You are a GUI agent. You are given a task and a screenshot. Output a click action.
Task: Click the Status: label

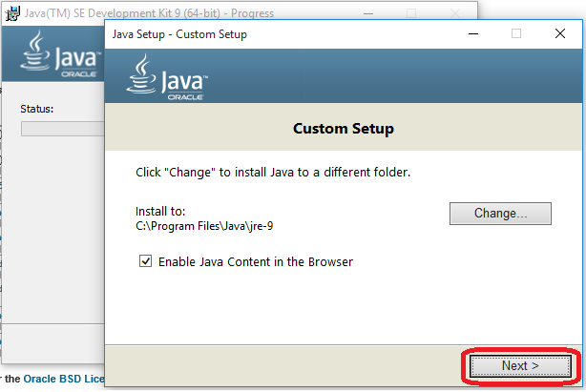(37, 109)
